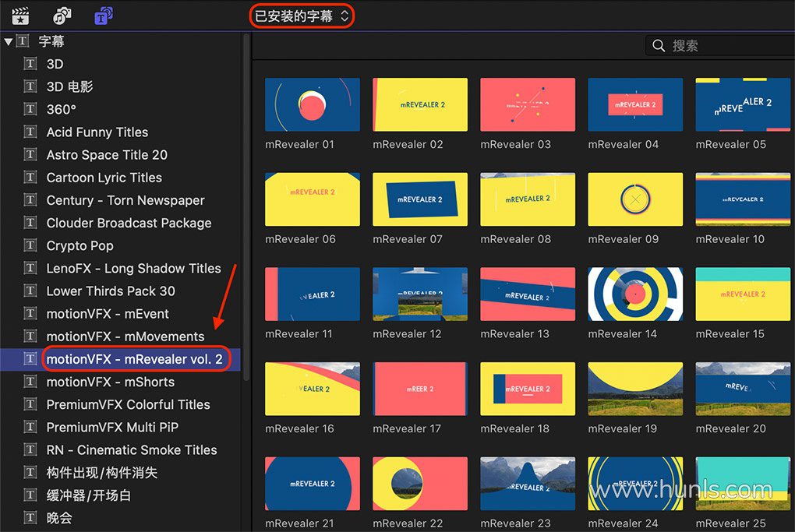Collapse the 字幕 category tree
795x532 pixels.
[8, 41]
